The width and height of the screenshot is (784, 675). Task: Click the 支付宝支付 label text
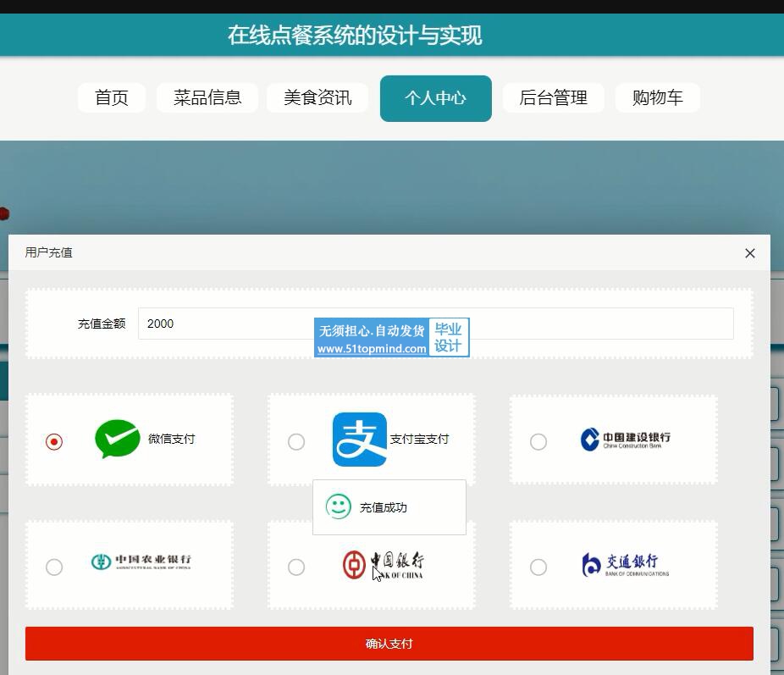[419, 439]
